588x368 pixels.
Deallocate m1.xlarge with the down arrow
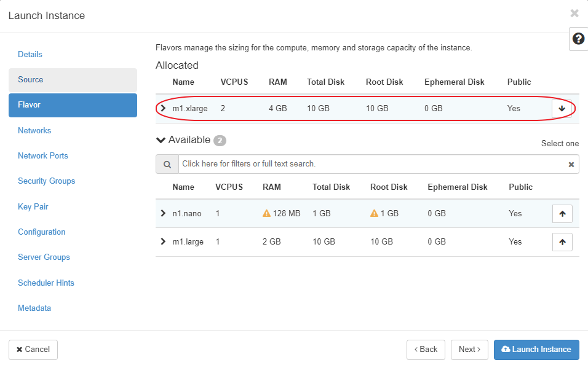[x=562, y=109]
